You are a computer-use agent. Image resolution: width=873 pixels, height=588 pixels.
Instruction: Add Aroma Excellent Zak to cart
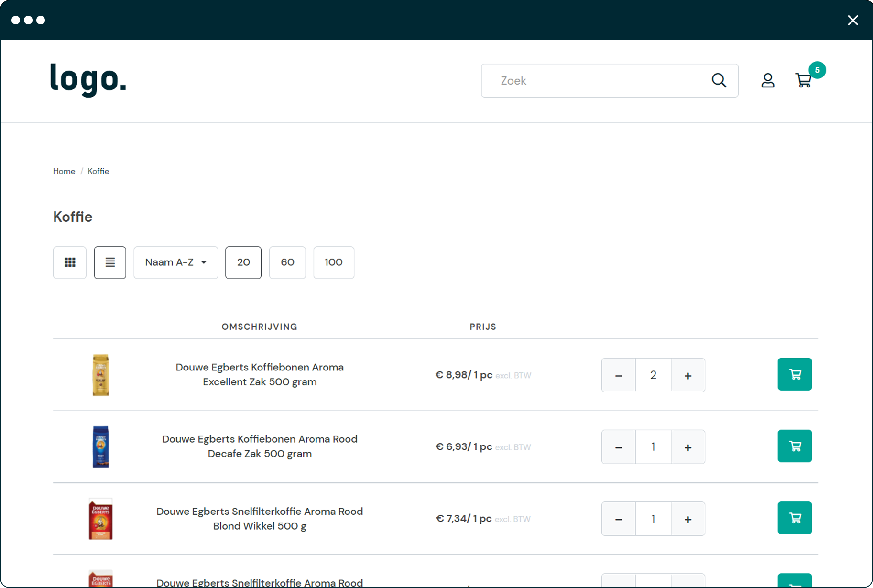795,374
